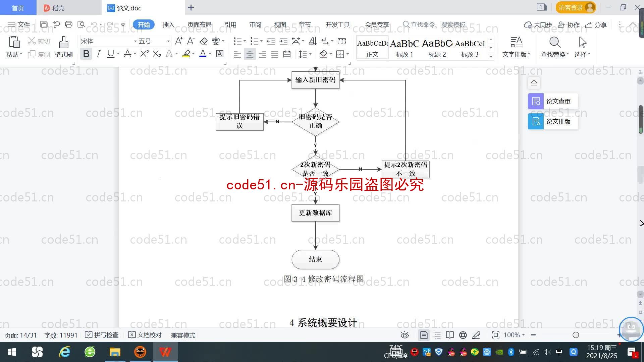
Task: Open the zoom percentage dropdown at 100%
Action: 514,335
